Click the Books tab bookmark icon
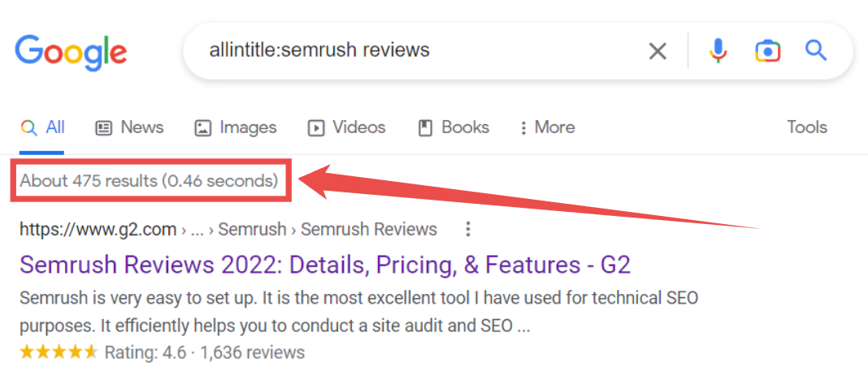The height and width of the screenshot is (384, 868). pos(424,127)
